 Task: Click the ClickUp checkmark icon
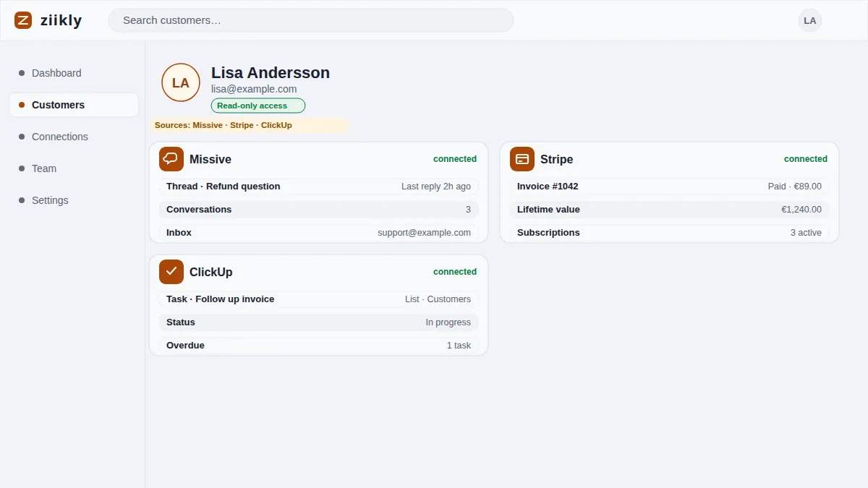tap(171, 272)
